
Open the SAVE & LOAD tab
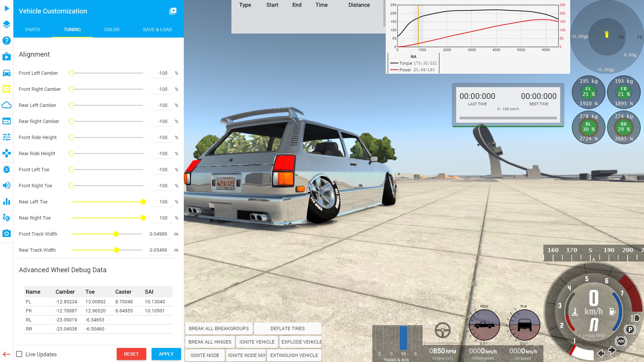coord(157,29)
